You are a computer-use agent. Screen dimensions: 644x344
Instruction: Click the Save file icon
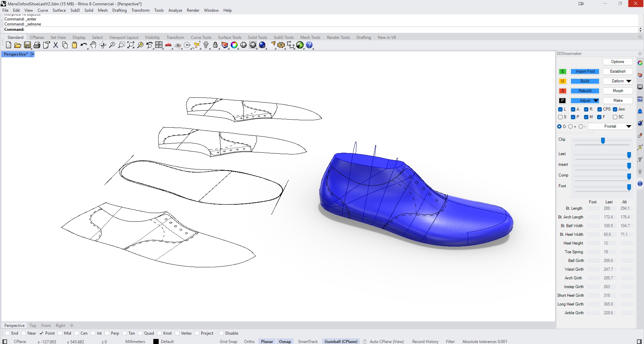click(28, 45)
